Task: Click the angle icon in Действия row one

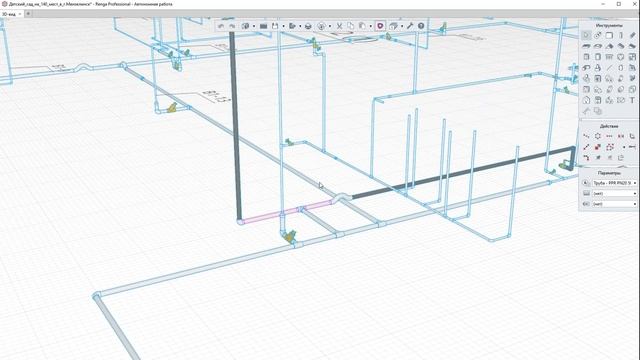Action: pos(632,136)
